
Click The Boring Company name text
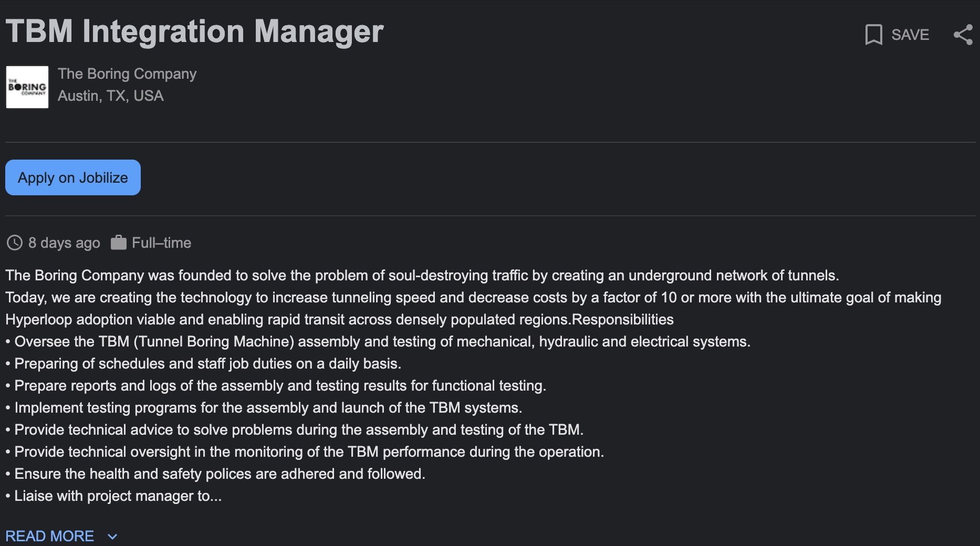127,74
